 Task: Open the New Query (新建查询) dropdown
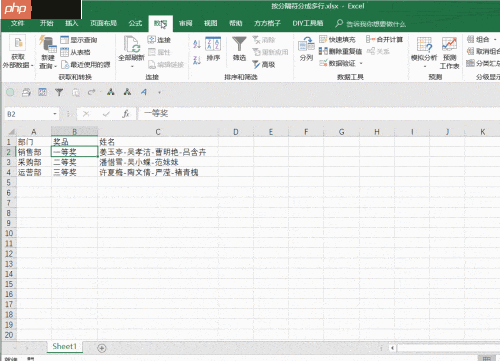click(x=48, y=52)
